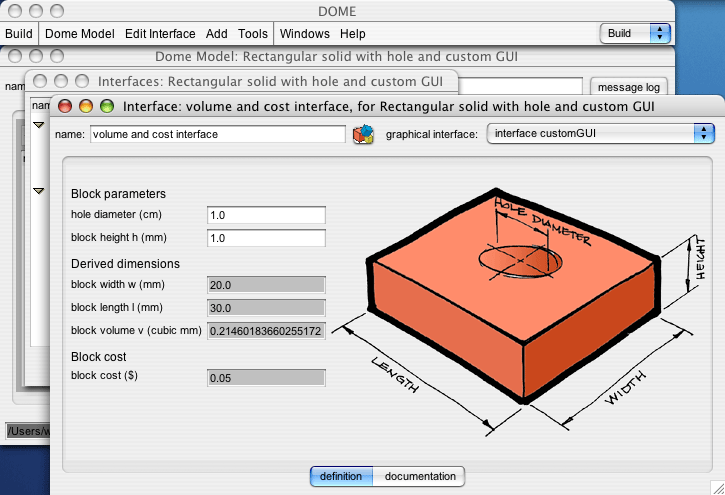Click the yellow minimize button of Interface window

tap(86, 106)
